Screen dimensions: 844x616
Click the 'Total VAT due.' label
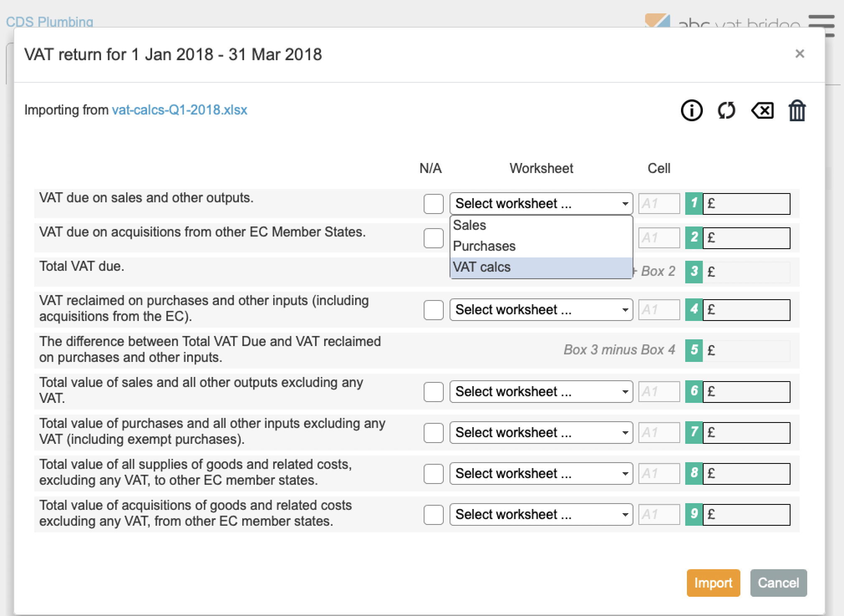82,266
